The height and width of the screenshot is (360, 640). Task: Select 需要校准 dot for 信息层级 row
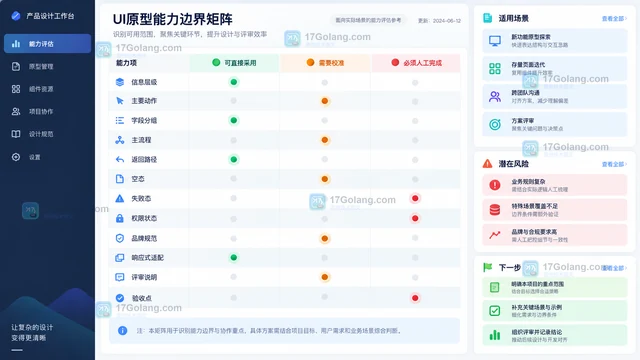pyautogui.click(x=324, y=82)
